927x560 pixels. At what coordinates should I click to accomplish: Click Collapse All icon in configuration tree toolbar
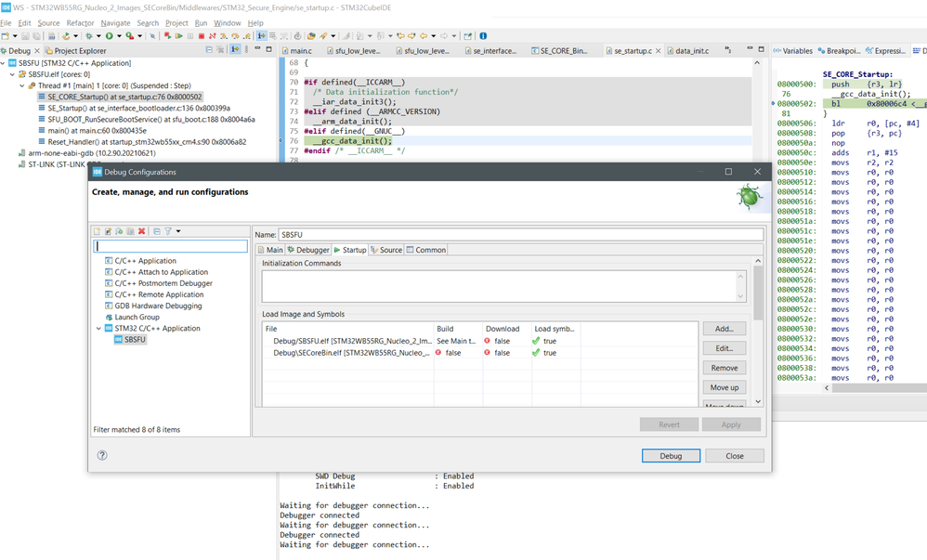click(157, 231)
